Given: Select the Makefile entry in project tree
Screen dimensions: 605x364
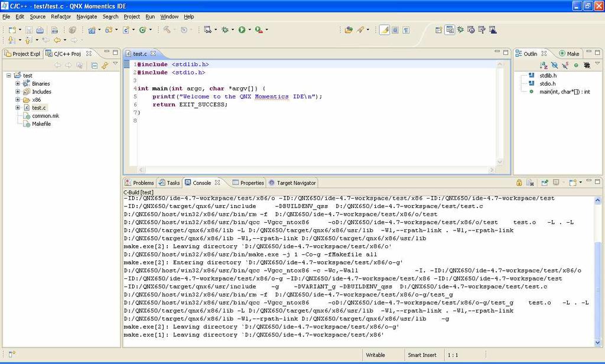Looking at the screenshot, I should (41, 124).
